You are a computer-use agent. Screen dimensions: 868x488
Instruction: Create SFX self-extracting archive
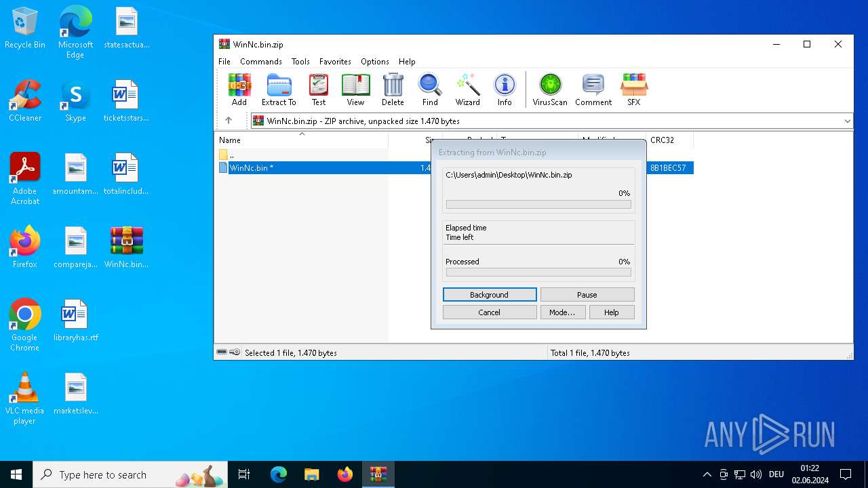[634, 90]
